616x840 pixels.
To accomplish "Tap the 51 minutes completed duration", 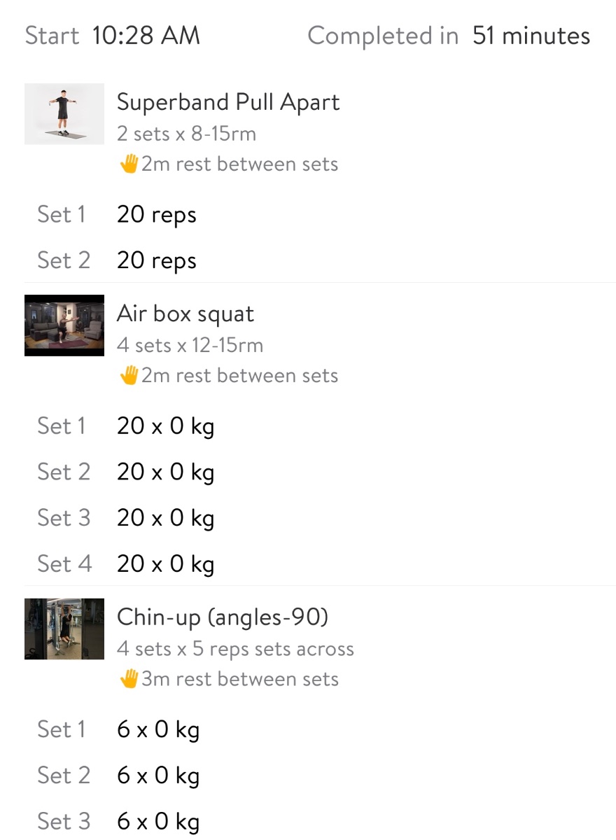I will click(x=531, y=36).
